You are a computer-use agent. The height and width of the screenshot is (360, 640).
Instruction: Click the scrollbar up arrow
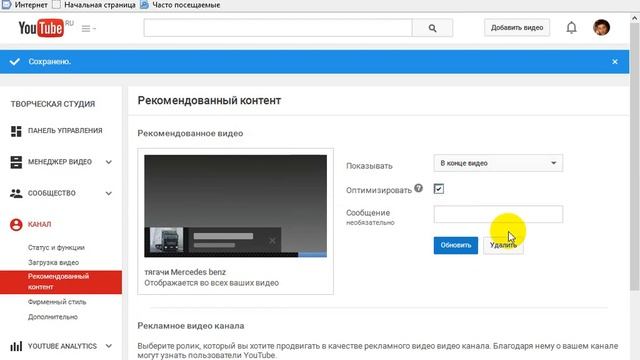(635, 18)
